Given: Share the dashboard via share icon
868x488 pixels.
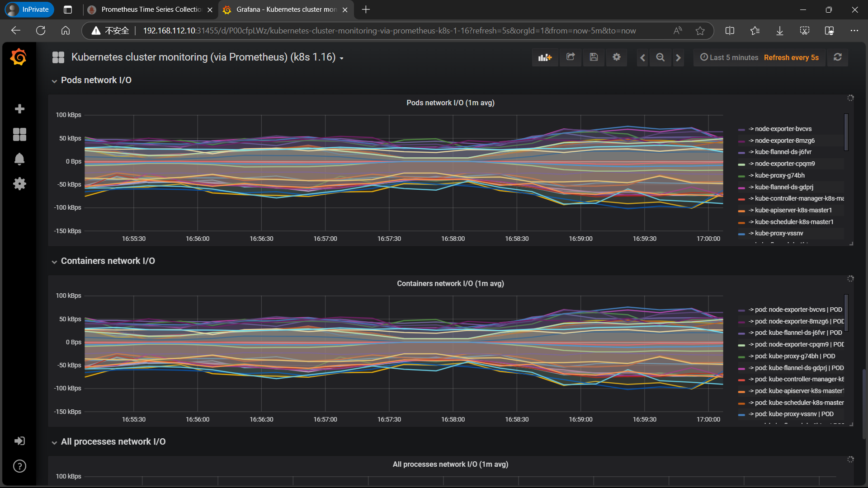Looking at the screenshot, I should pyautogui.click(x=571, y=57).
